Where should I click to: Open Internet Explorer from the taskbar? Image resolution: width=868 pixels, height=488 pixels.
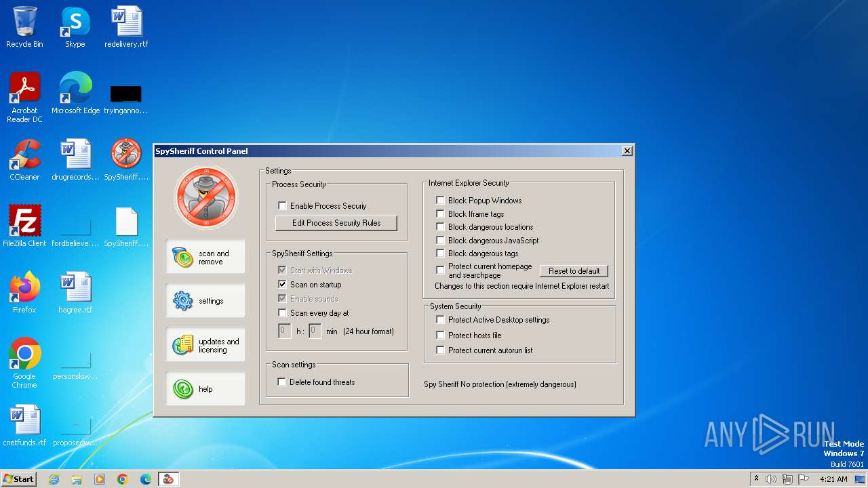tap(54, 479)
